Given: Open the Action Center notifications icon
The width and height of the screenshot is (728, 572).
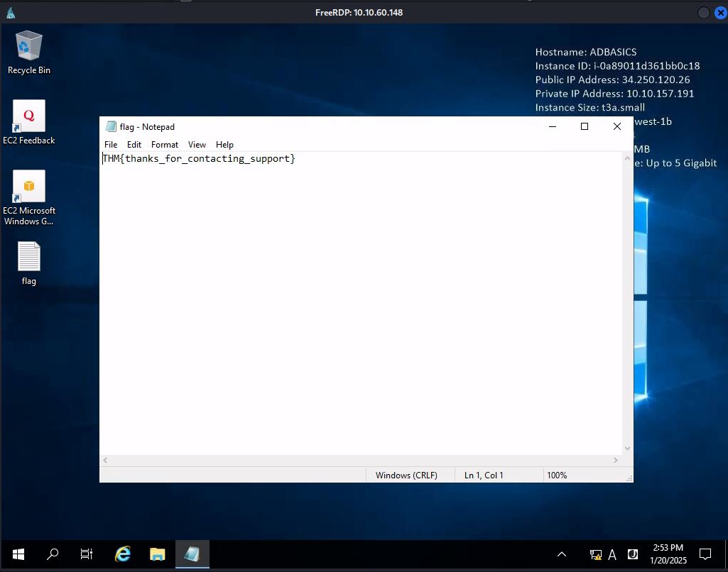Looking at the screenshot, I should click(x=705, y=554).
